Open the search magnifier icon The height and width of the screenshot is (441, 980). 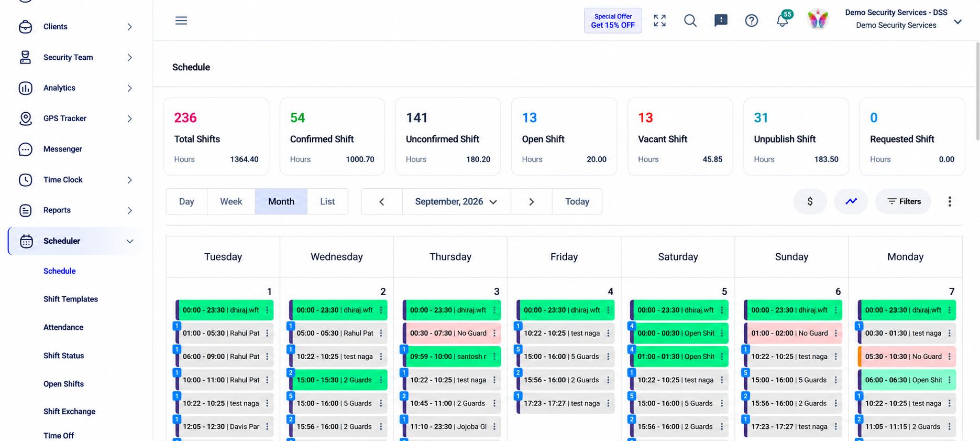[x=690, y=20]
